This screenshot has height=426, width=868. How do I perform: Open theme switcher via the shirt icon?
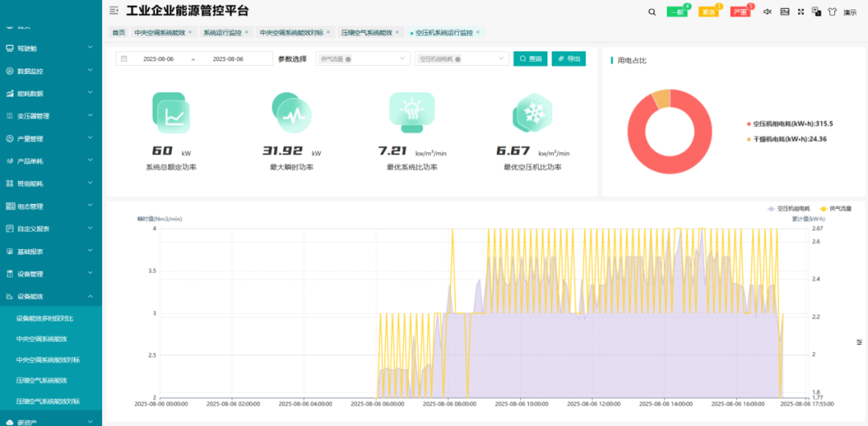pyautogui.click(x=831, y=12)
